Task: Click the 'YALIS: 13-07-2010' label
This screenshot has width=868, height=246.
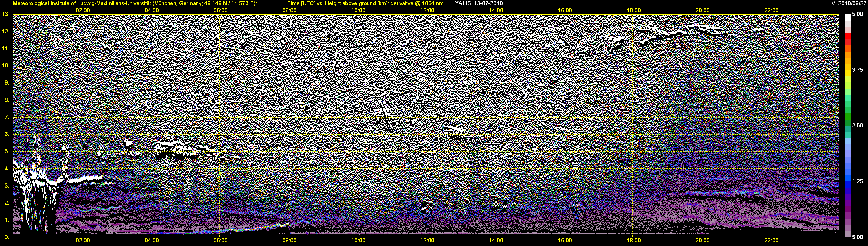Action: coord(479,3)
